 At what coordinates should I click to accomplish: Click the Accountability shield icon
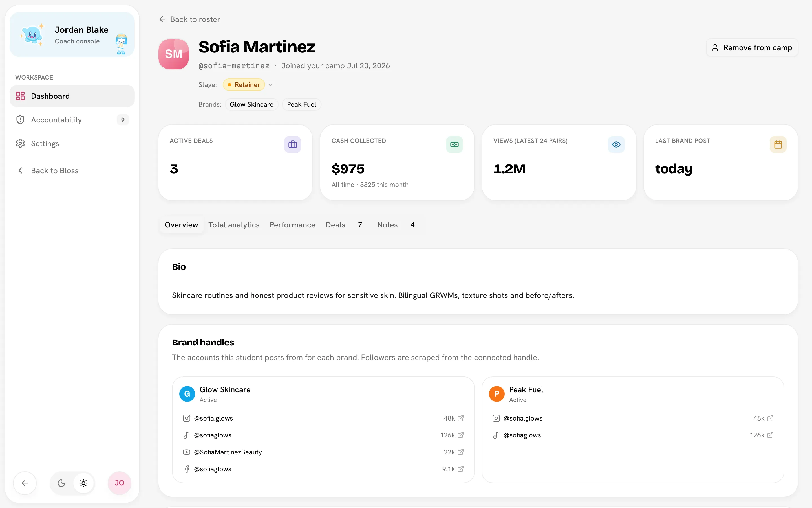pyautogui.click(x=20, y=120)
